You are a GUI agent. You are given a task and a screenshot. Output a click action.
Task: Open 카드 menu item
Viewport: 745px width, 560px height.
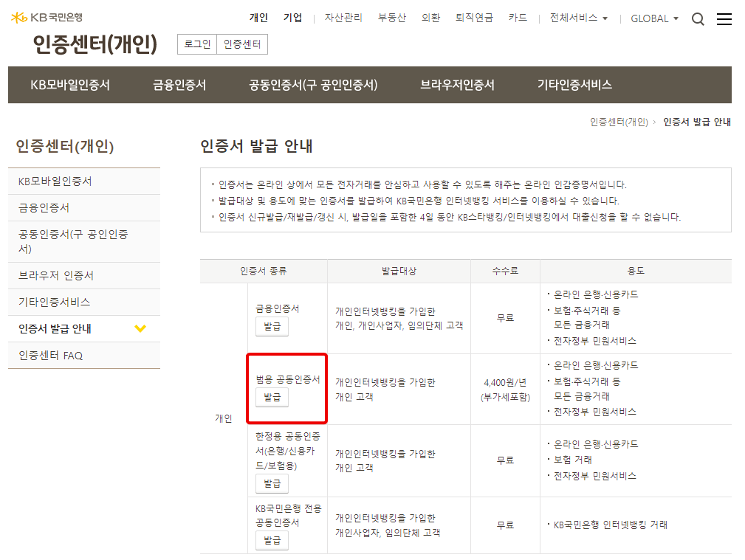point(518,18)
